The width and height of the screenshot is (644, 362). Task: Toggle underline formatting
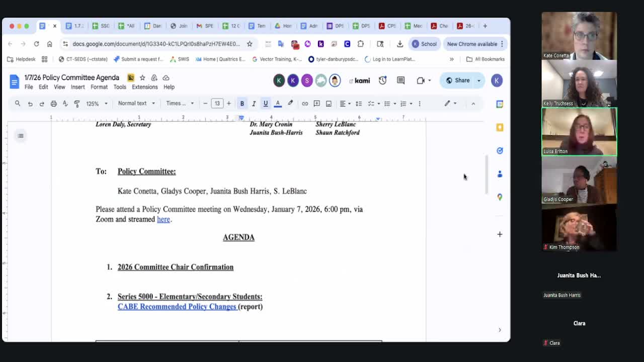point(266,104)
